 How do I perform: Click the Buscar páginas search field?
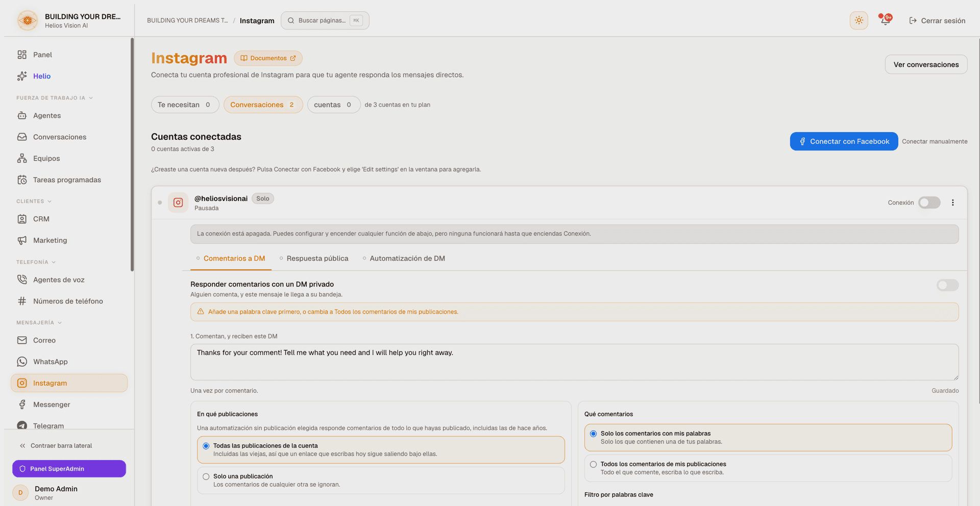pos(325,20)
